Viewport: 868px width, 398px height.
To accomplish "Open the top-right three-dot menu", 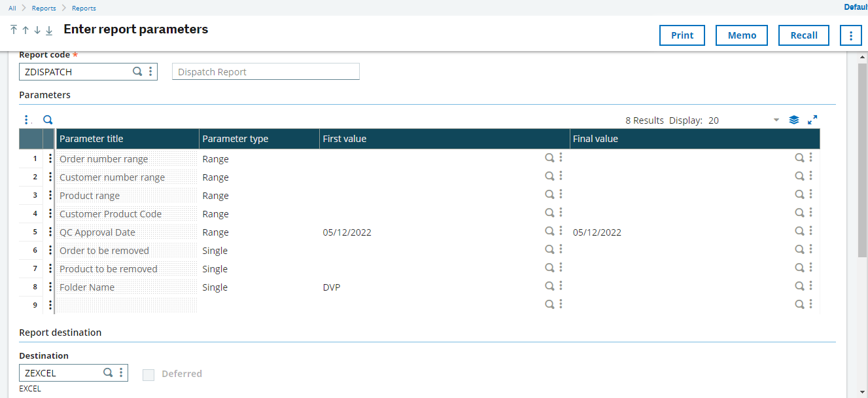I will tap(850, 35).
